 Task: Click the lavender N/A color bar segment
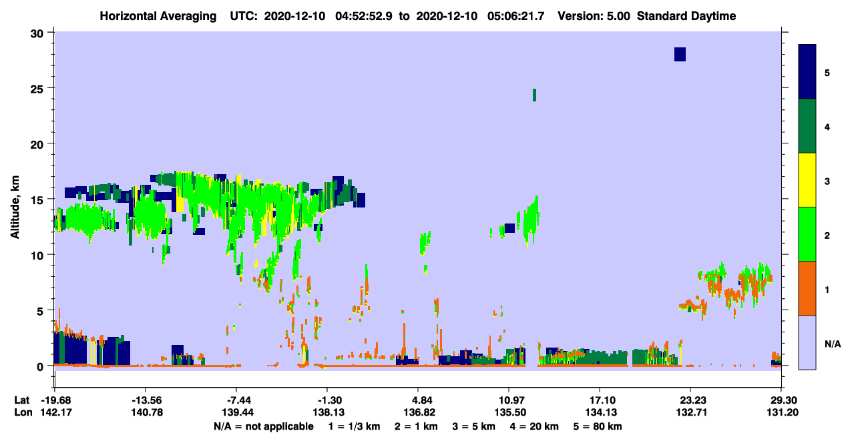pos(807,342)
